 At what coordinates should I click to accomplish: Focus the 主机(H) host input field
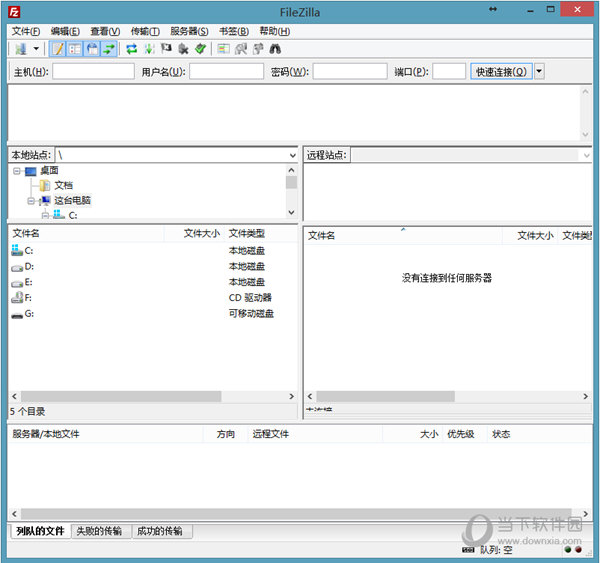pos(93,72)
